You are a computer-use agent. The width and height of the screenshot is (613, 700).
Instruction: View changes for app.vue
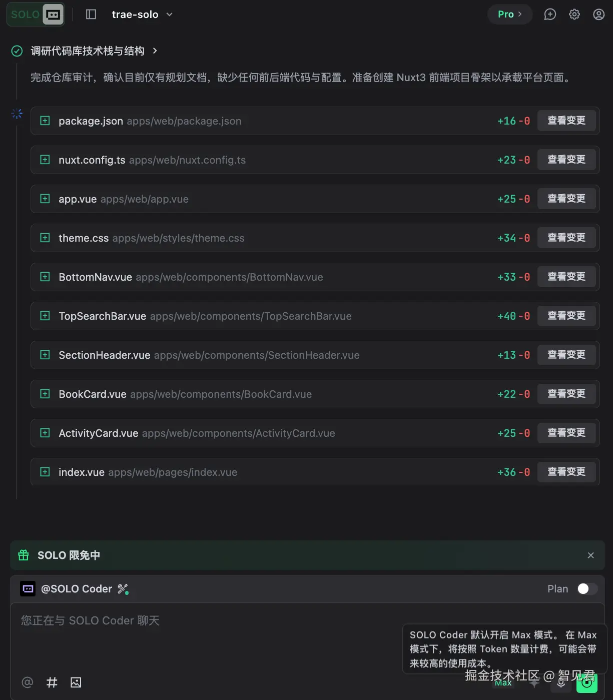tap(566, 199)
